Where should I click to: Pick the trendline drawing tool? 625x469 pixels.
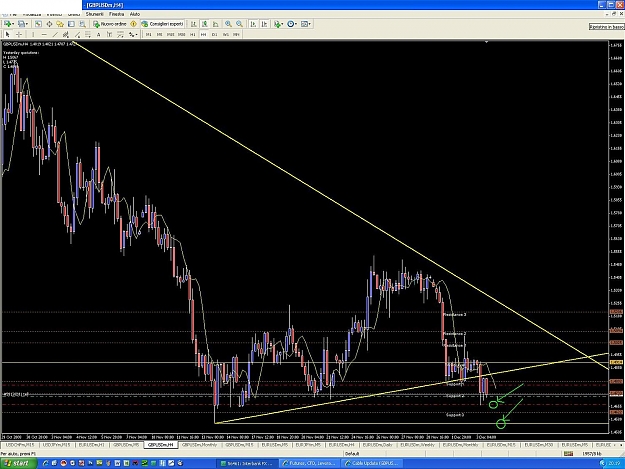point(55,34)
